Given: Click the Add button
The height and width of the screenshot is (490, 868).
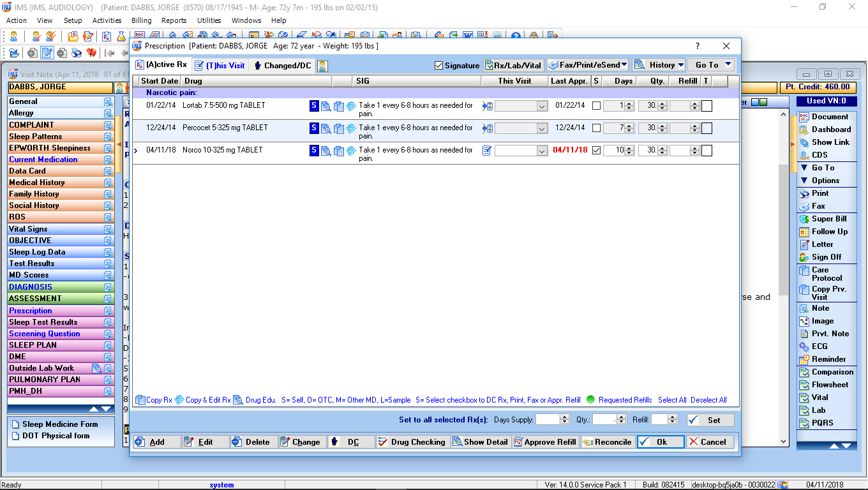Looking at the screenshot, I should point(157,442).
